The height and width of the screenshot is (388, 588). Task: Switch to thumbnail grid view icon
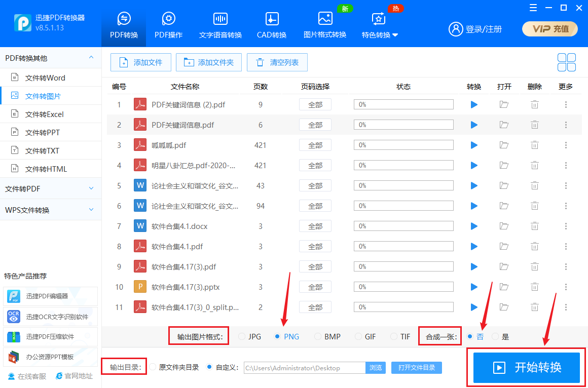[x=567, y=62]
